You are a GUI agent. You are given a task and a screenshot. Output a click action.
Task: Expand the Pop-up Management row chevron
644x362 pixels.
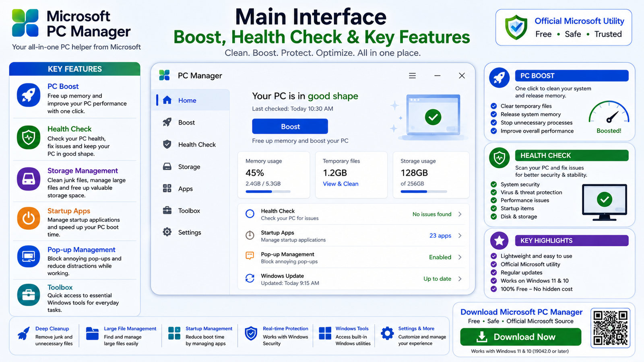click(x=460, y=257)
